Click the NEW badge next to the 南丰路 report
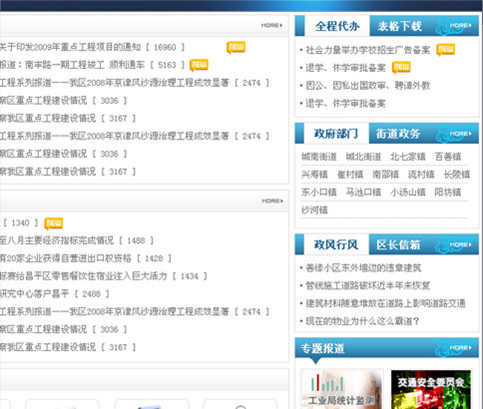The image size is (483, 409). pyautogui.click(x=199, y=65)
